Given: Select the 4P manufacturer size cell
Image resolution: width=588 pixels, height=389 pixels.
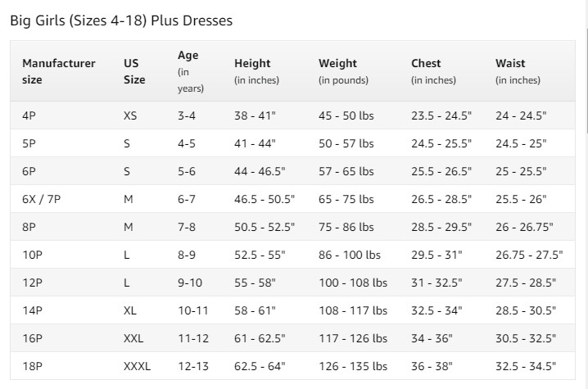Looking at the screenshot, I should [x=29, y=115].
